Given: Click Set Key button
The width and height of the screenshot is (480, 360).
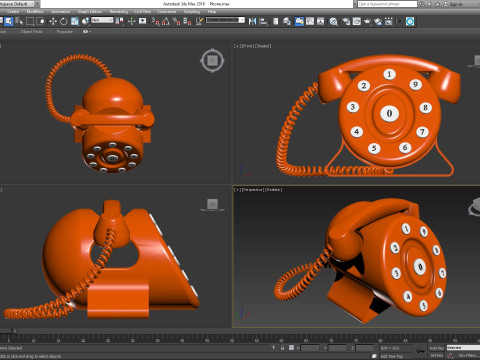Looking at the screenshot, I should [436, 356].
